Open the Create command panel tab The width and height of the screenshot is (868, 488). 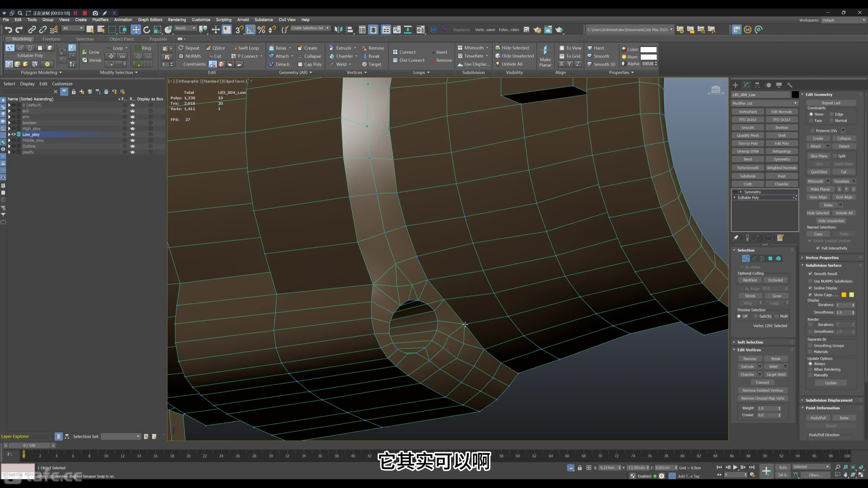point(735,85)
